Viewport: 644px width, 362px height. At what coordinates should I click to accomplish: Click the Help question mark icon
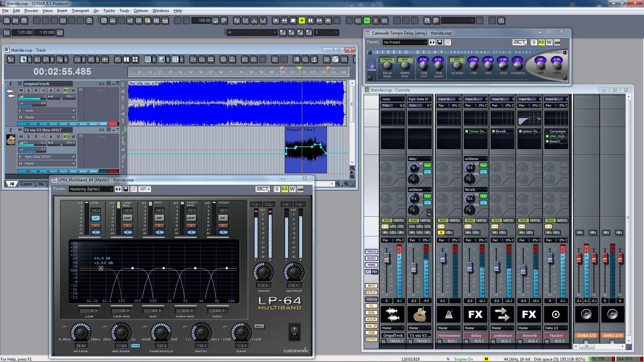[89, 21]
